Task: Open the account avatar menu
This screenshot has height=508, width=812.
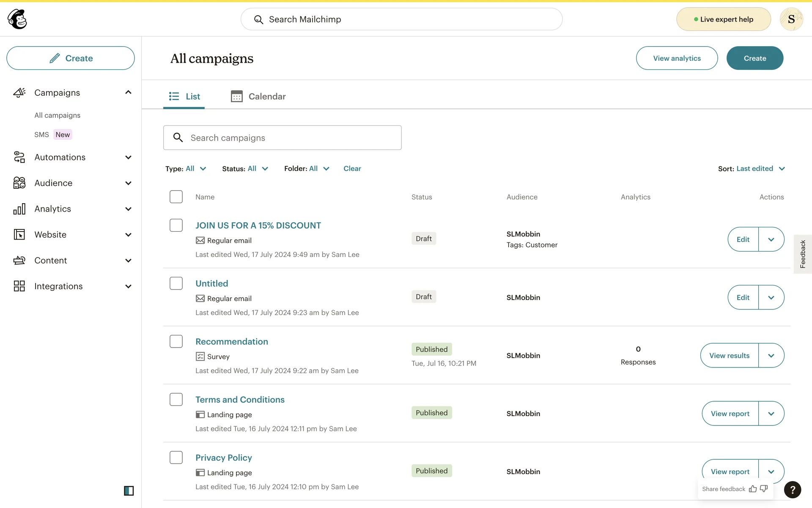Action: 791,19
